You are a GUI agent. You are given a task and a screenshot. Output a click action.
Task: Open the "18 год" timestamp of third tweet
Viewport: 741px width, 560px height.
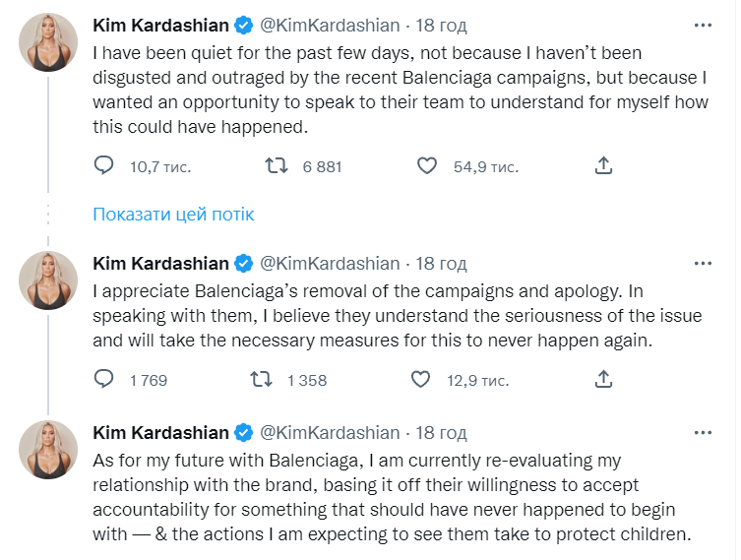(441, 433)
